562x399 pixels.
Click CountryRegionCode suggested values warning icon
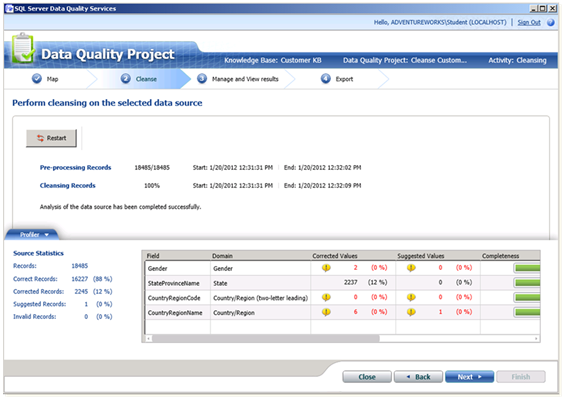(x=411, y=297)
